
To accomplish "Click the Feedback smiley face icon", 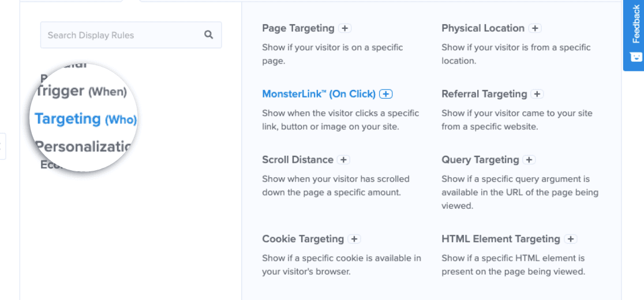I will click(636, 57).
